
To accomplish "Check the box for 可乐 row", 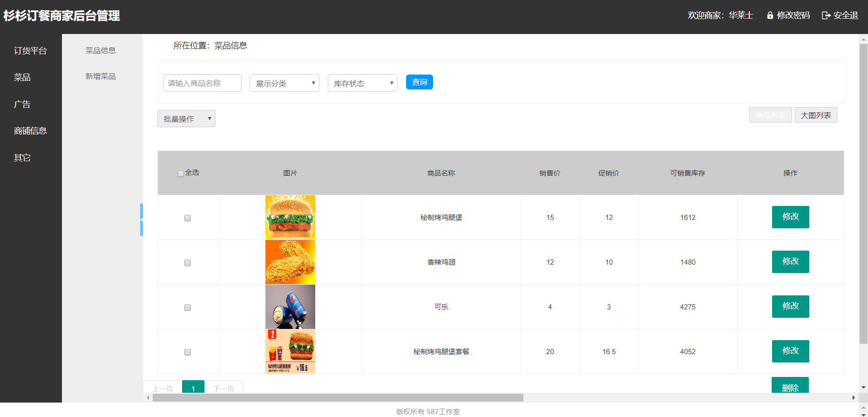I will 188,308.
